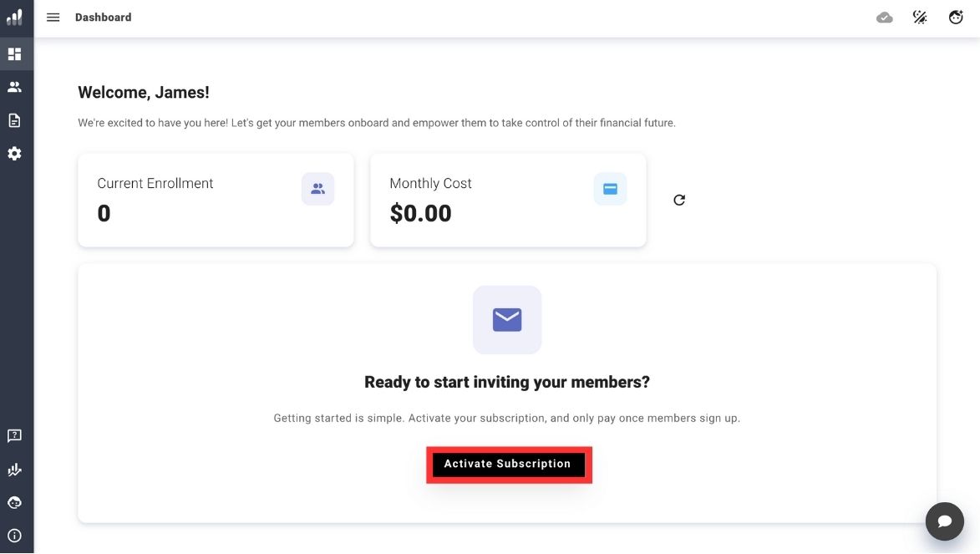
Task: Toggle dark mode from the top bar
Action: click(920, 17)
